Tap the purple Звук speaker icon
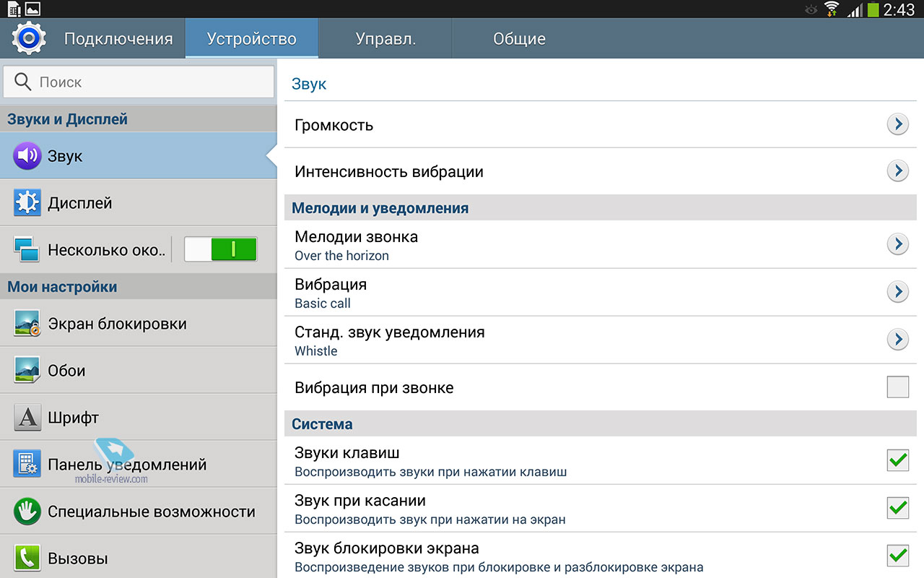 pos(27,156)
